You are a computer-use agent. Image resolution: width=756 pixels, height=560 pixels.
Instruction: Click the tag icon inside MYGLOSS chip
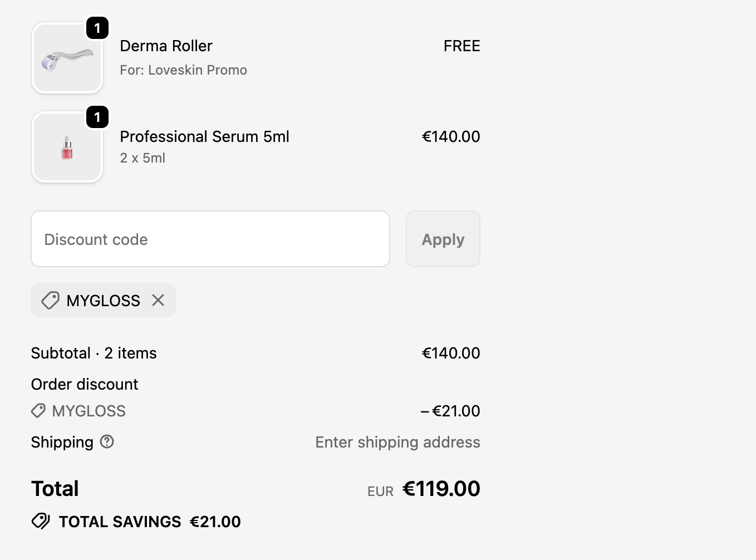click(50, 301)
